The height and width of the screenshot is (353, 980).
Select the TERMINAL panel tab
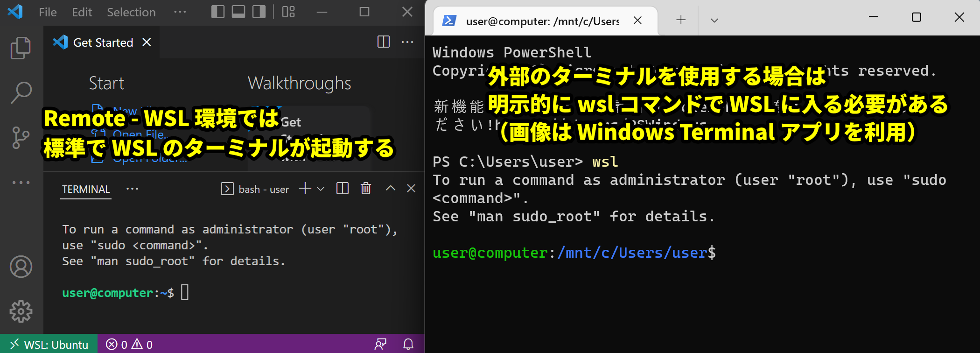[x=86, y=189]
